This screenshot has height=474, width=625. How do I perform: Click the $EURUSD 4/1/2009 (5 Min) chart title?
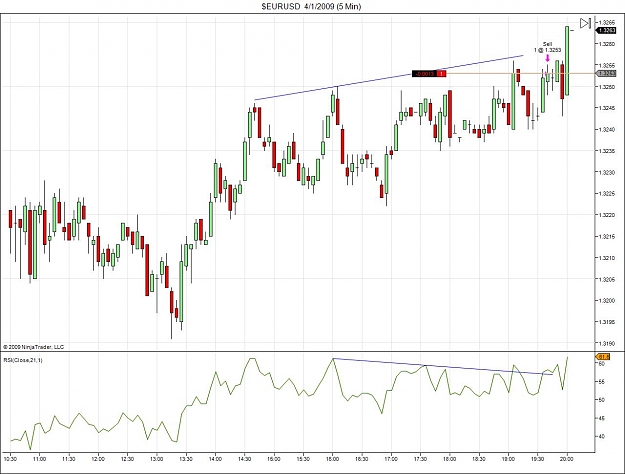pyautogui.click(x=311, y=6)
